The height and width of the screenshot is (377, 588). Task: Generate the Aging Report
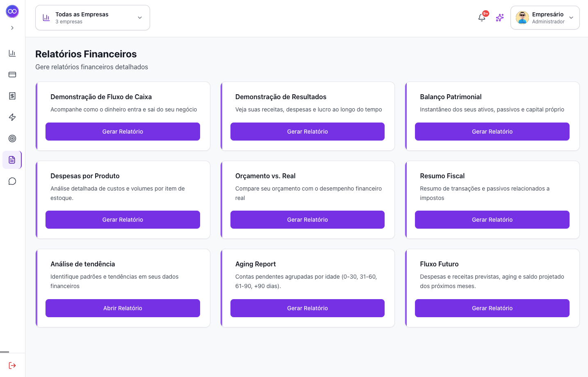coord(308,308)
